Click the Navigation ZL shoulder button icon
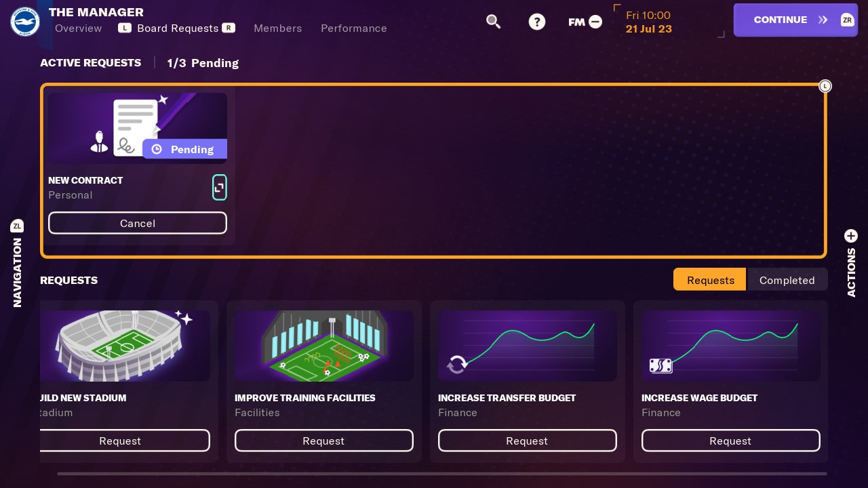 coord(17,226)
